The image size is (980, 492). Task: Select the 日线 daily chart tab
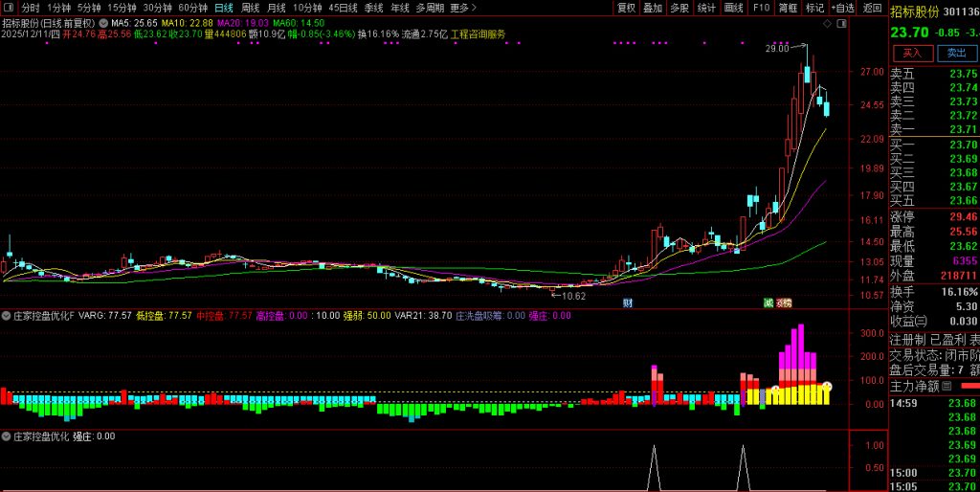coord(224,8)
